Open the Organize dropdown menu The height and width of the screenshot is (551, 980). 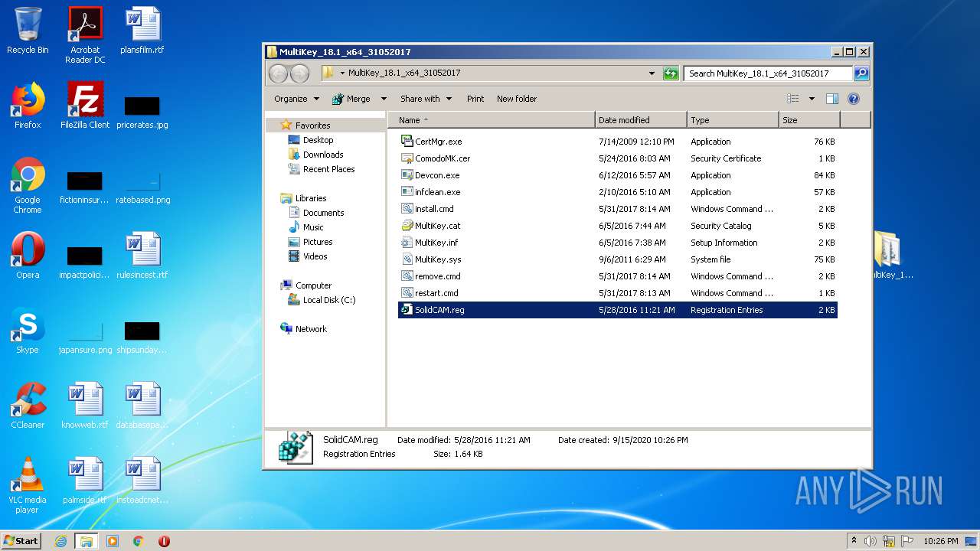296,99
